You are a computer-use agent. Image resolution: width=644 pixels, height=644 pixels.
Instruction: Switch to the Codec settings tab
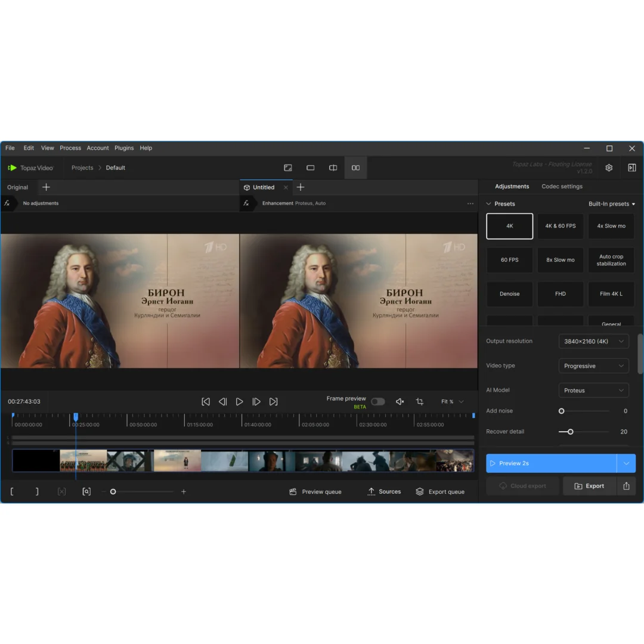(x=562, y=187)
